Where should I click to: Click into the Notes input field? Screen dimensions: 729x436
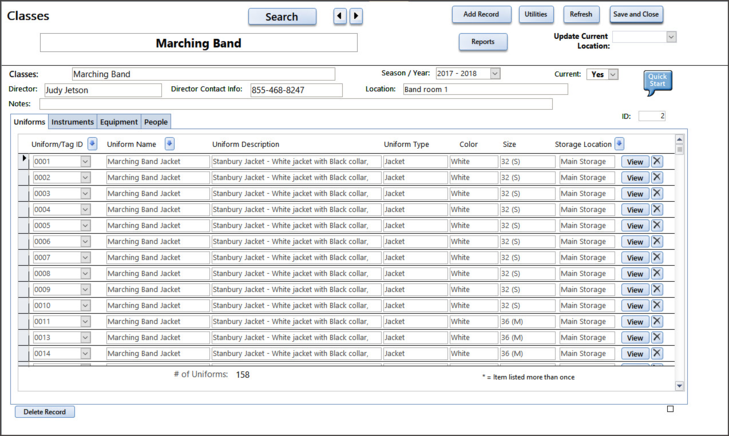(296, 104)
